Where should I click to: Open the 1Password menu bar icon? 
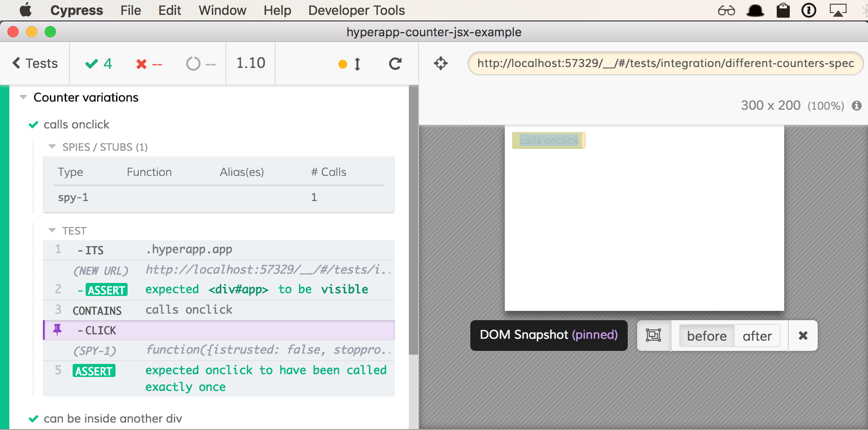[x=809, y=10]
